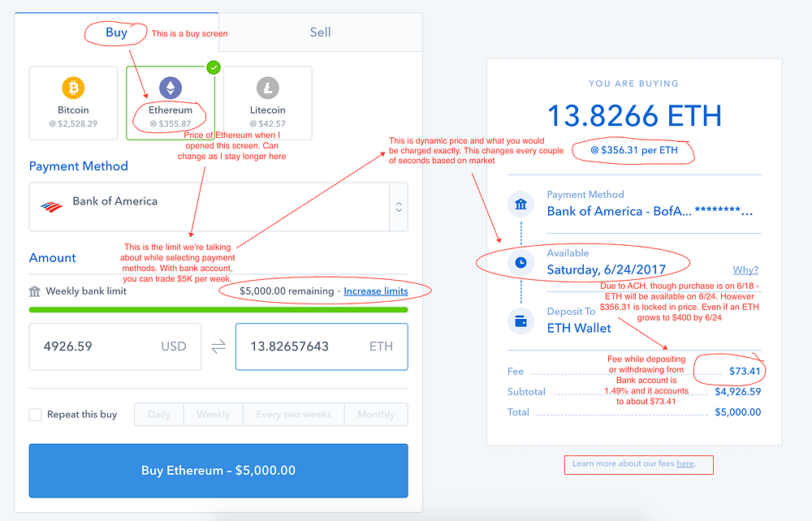The height and width of the screenshot is (521, 812).
Task: Open the payment method dropdown arrows
Action: click(399, 207)
